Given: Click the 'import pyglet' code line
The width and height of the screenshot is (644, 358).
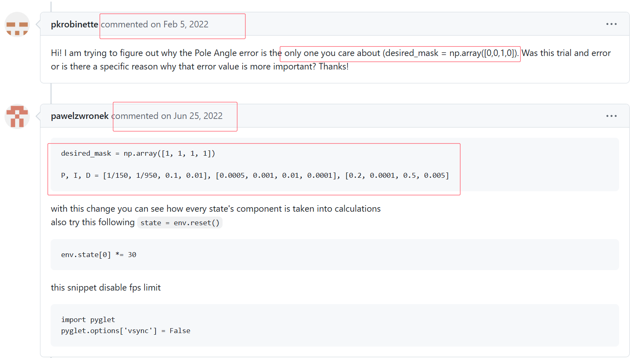Looking at the screenshot, I should point(88,320).
